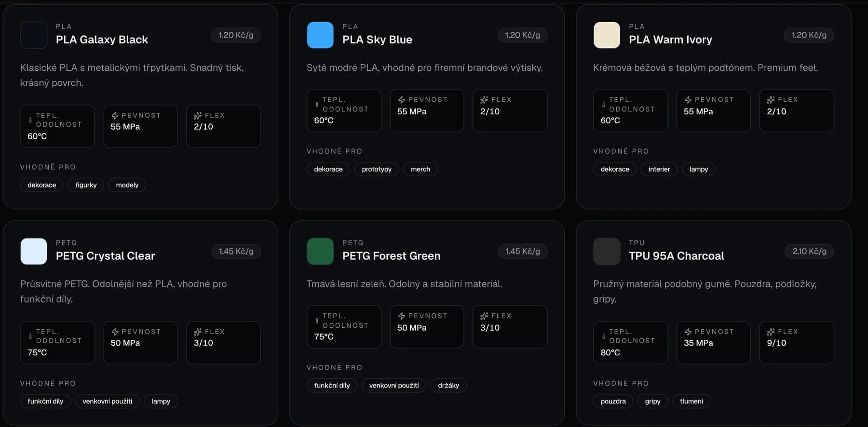
Task: Click the Flex sparkle icon in PLA Warm Ivory
Action: click(771, 100)
